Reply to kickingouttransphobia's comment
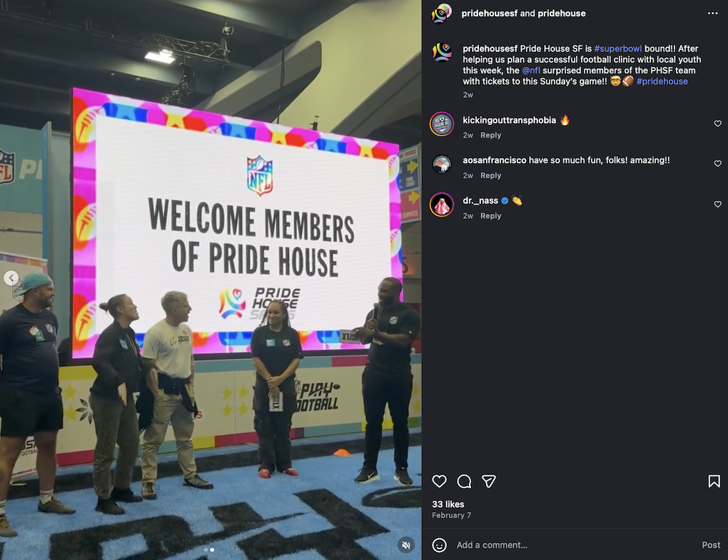This screenshot has width=728, height=560. coord(491,135)
